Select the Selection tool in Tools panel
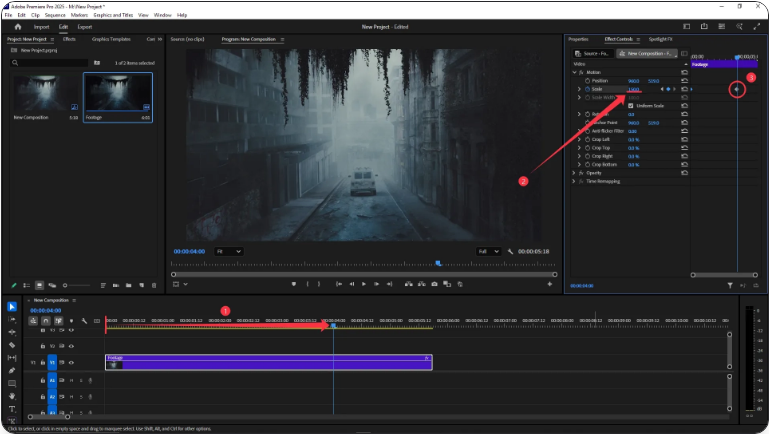Viewport: 769px width, 434px height. pyautogui.click(x=11, y=306)
